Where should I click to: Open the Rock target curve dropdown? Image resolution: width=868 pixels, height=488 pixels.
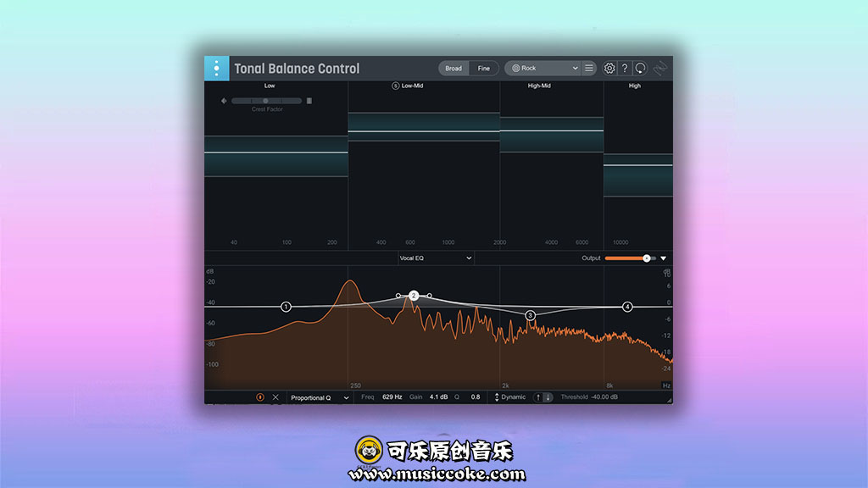pos(545,68)
